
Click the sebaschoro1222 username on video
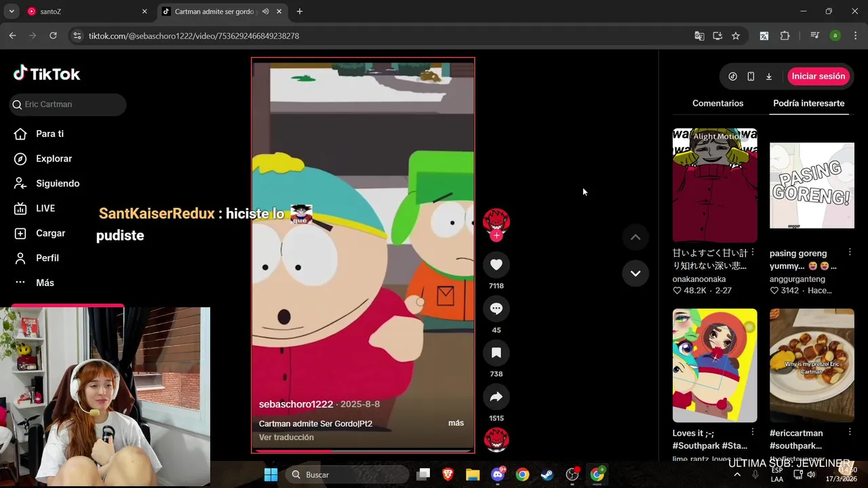pyautogui.click(x=296, y=404)
